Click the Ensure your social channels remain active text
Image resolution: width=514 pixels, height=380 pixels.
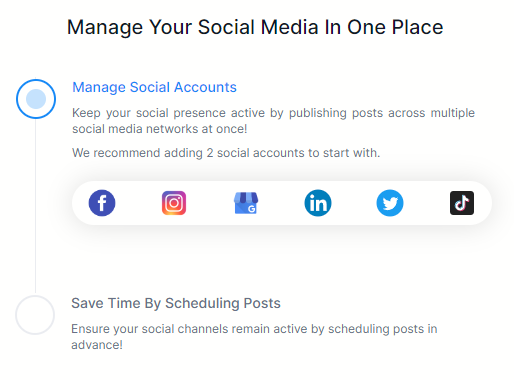[x=254, y=329]
